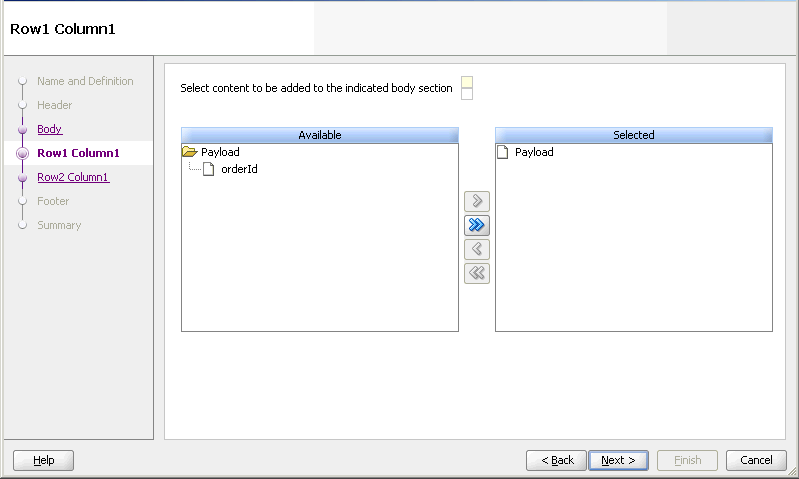Click the Name and Definition step

(x=85, y=81)
